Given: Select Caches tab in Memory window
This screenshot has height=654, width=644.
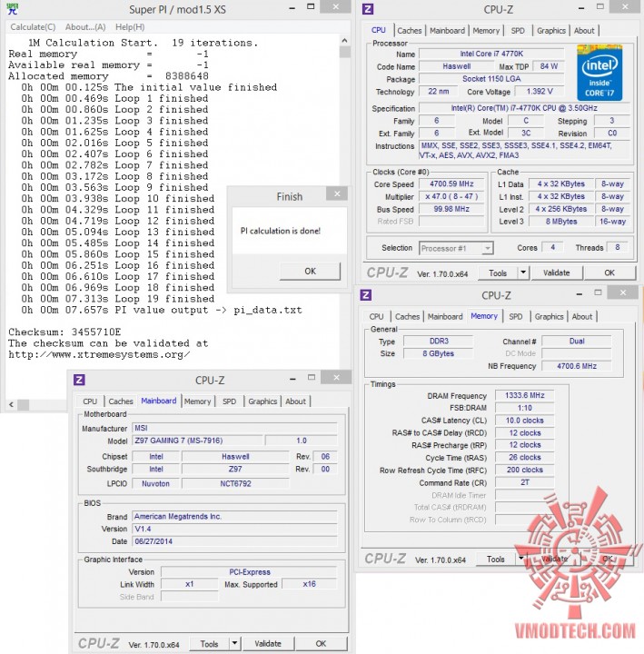Looking at the screenshot, I should coord(407,317).
